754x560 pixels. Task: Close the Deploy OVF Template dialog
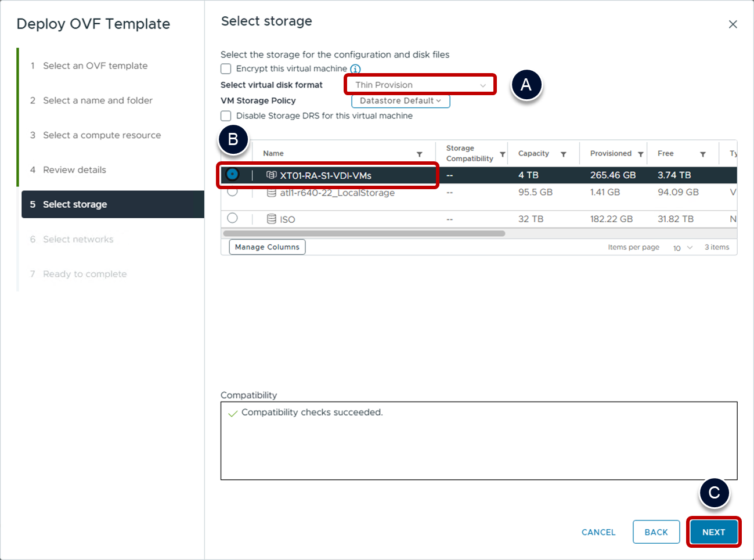(733, 24)
